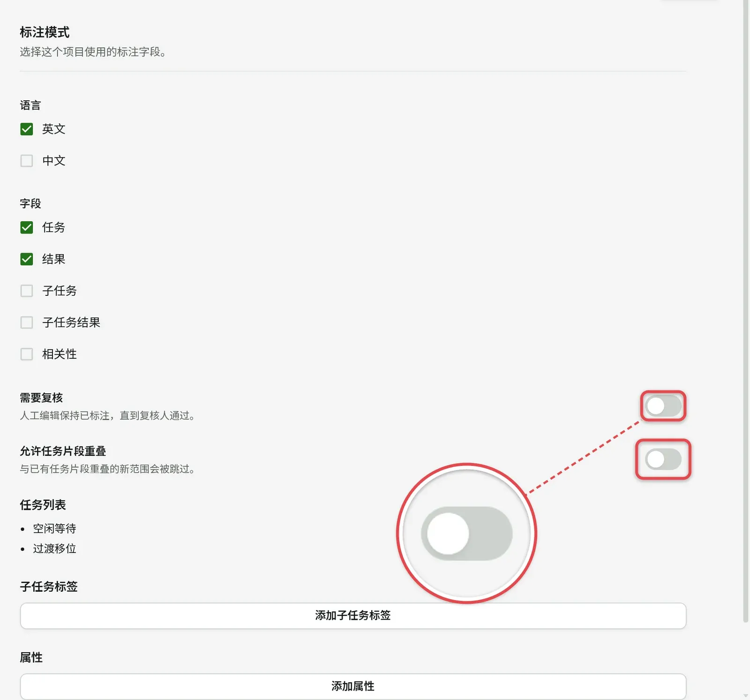Check the 中文 language checkbox
This screenshot has height=700, width=750.
click(x=27, y=161)
